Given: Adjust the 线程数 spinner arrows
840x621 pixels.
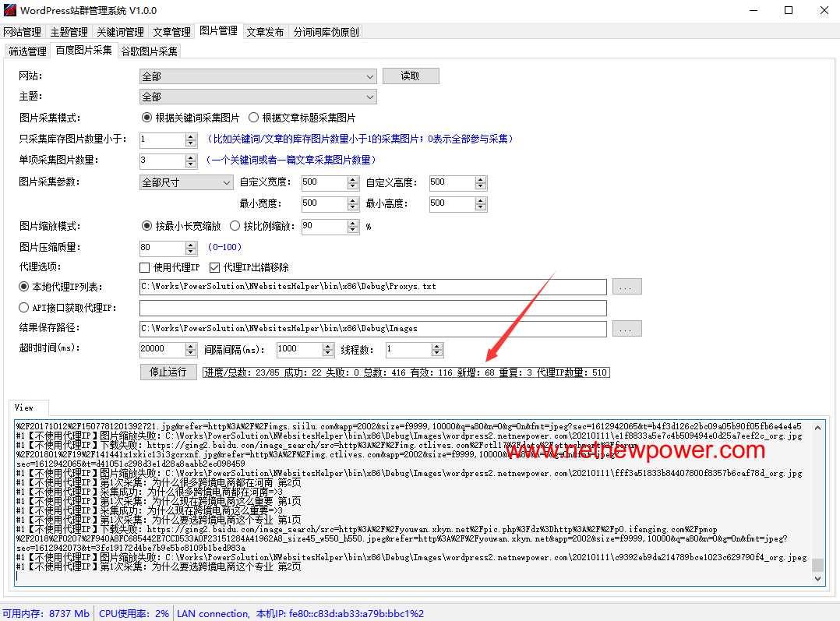Looking at the screenshot, I should 437,350.
